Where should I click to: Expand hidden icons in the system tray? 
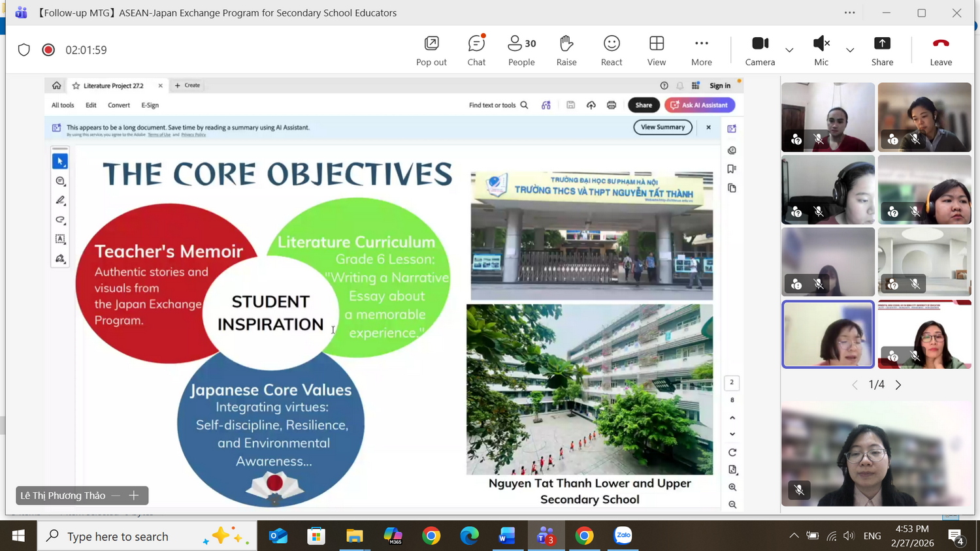click(793, 535)
